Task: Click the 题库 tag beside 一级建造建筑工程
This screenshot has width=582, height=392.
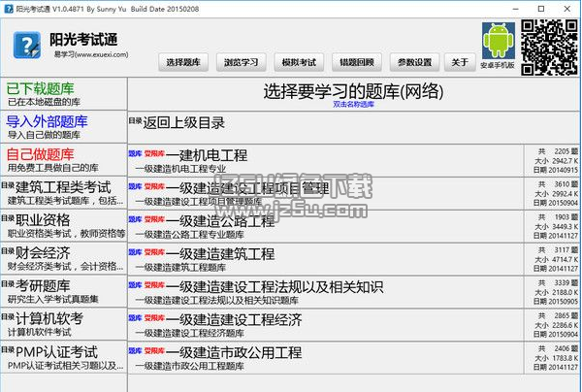Action: [136, 252]
